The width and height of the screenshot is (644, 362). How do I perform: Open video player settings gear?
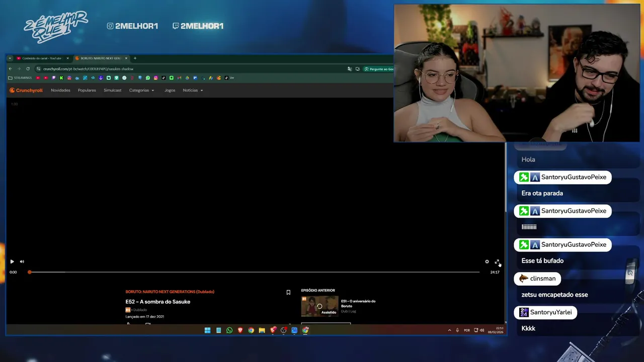(x=487, y=261)
